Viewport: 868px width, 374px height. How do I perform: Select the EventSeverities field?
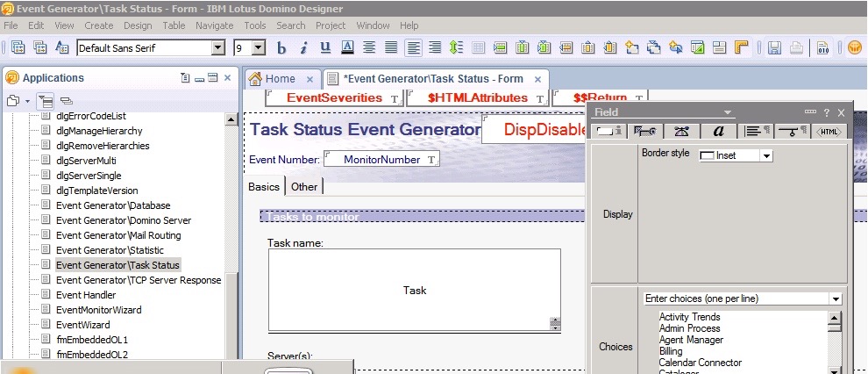334,97
